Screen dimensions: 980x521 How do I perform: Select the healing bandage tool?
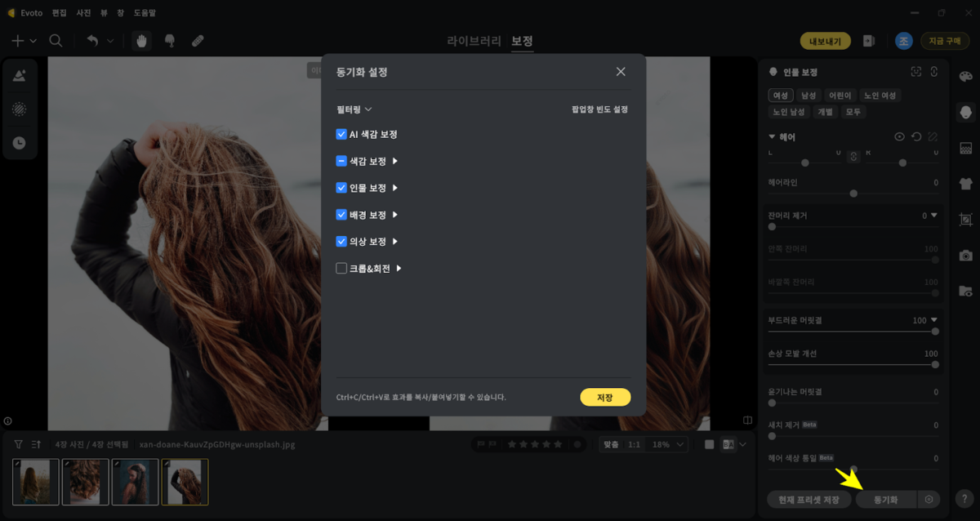pos(198,41)
